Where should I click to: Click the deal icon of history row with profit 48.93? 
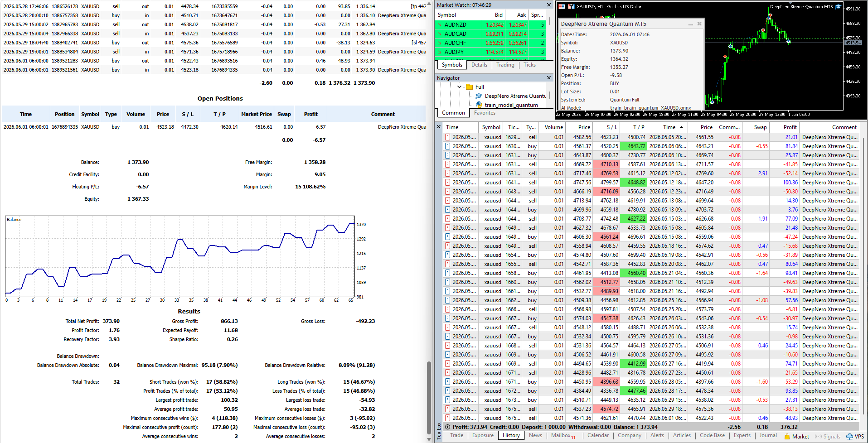point(448,418)
